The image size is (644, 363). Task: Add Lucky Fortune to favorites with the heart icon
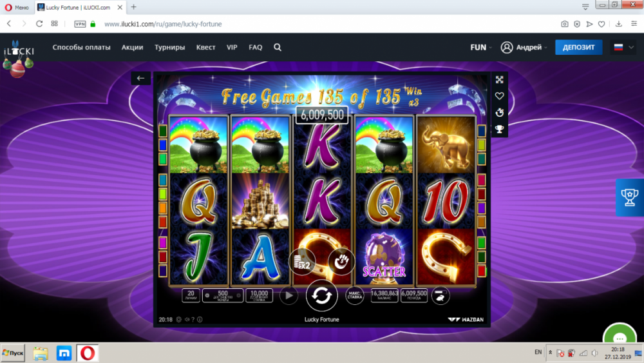[x=500, y=96]
